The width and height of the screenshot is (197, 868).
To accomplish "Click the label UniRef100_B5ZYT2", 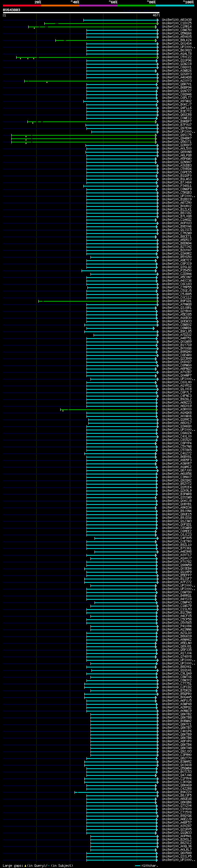I will point(177,484).
